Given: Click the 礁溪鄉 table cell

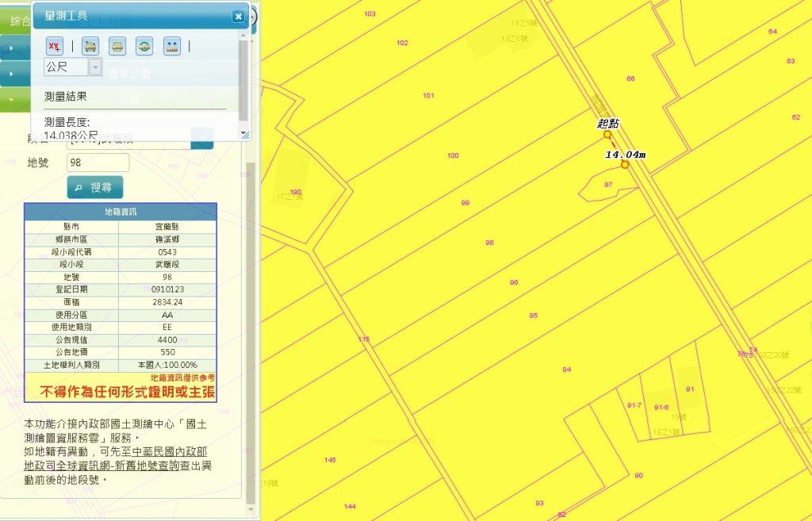Looking at the screenshot, I should tap(167, 239).
